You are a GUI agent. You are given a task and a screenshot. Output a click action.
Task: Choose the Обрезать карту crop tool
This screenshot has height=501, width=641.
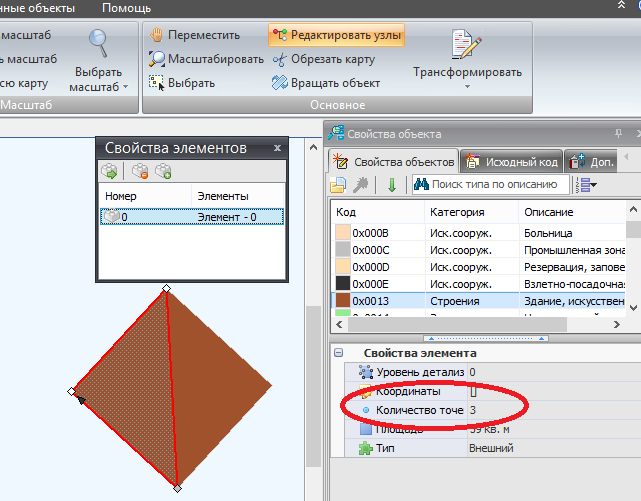(x=324, y=59)
